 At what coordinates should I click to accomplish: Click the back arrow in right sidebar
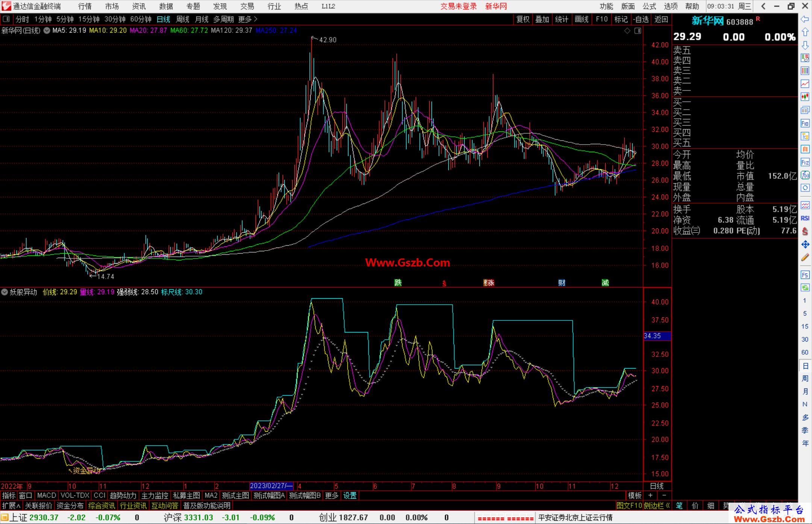tap(805, 19)
